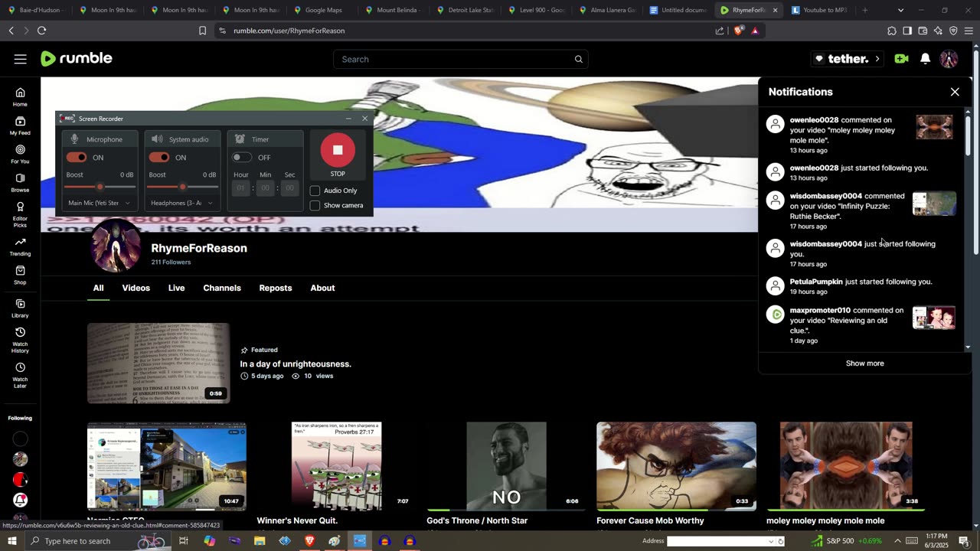Switch to the Live tab
980x551 pixels.
176,288
